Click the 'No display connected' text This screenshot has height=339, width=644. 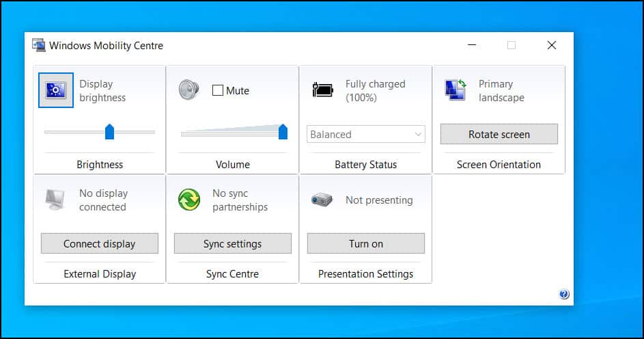104,200
